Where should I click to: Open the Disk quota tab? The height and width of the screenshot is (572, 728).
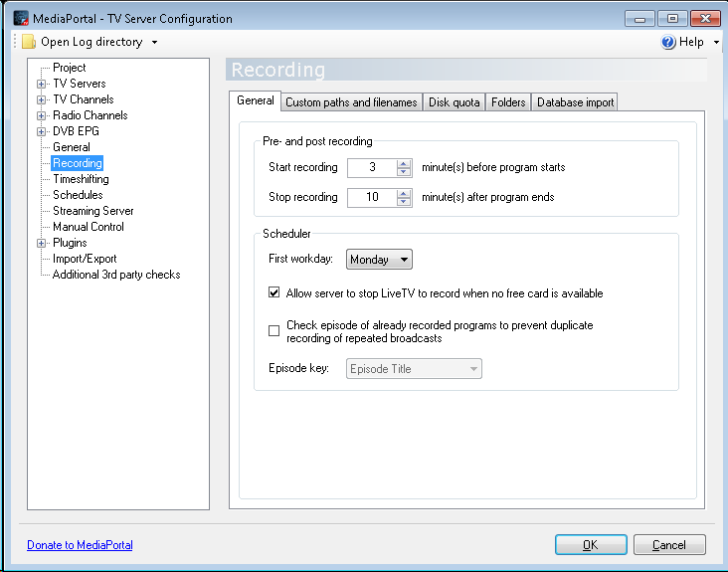[454, 102]
